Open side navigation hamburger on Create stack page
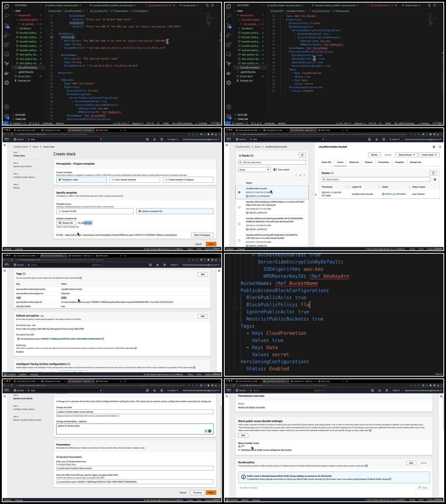 point(5,145)
